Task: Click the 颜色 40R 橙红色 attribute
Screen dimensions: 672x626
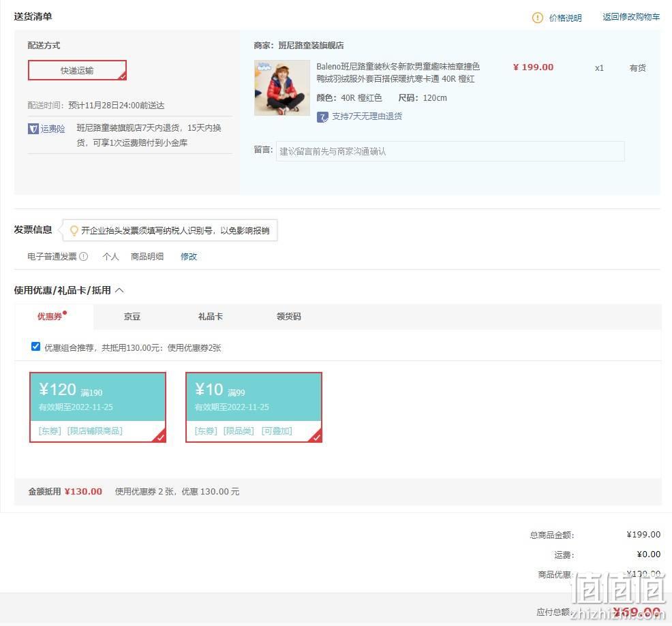Action: pyautogui.click(x=349, y=97)
